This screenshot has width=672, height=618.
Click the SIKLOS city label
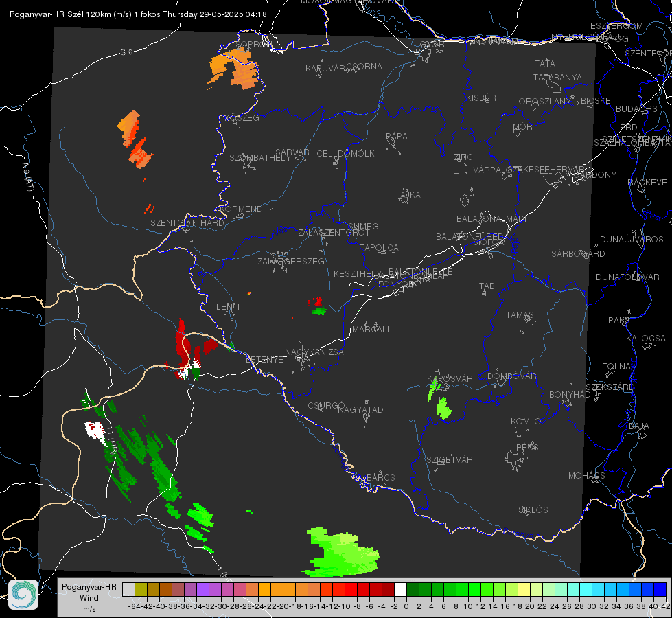coord(533,510)
